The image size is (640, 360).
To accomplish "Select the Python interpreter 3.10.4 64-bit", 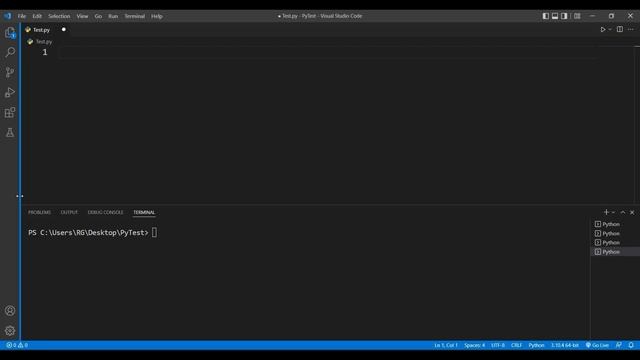I will point(564,345).
